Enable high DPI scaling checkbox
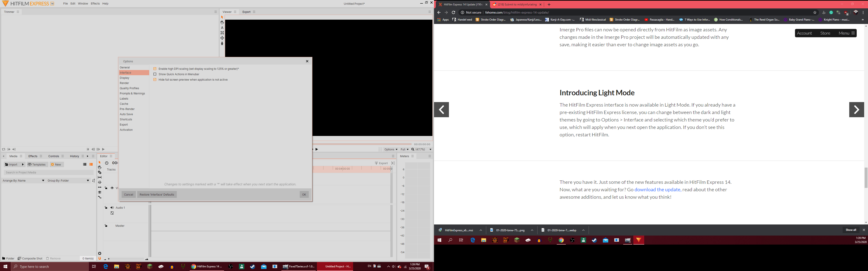This screenshot has width=868, height=271. tap(155, 68)
